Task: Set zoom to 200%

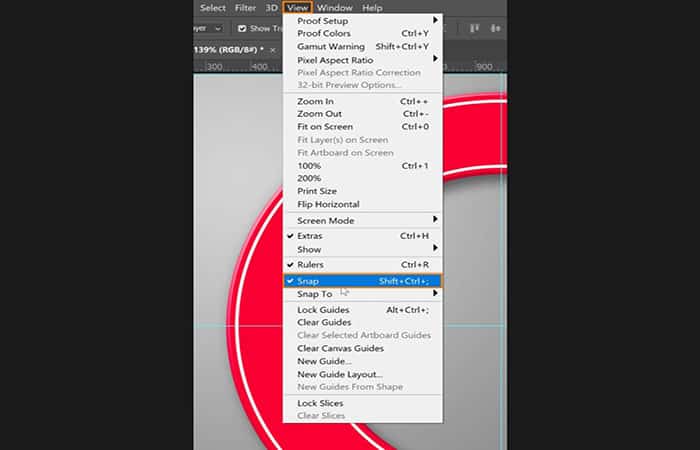Action: 363,178
